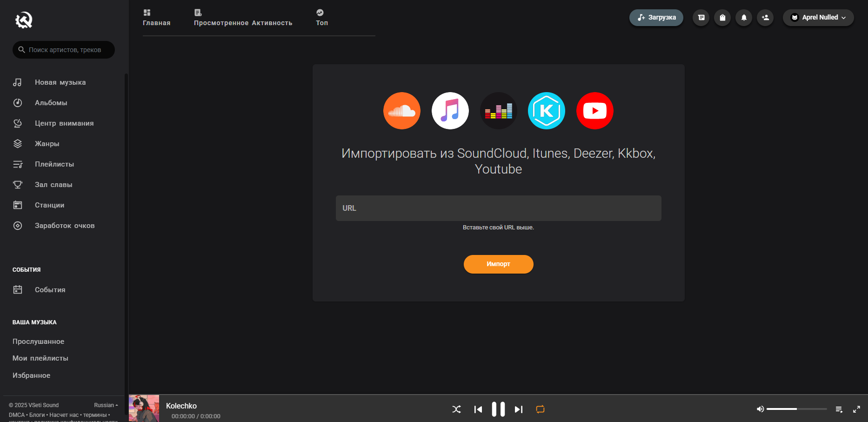Viewport: 868px width, 422px height.
Task: Open the Блоги footer link
Action: [x=37, y=415]
